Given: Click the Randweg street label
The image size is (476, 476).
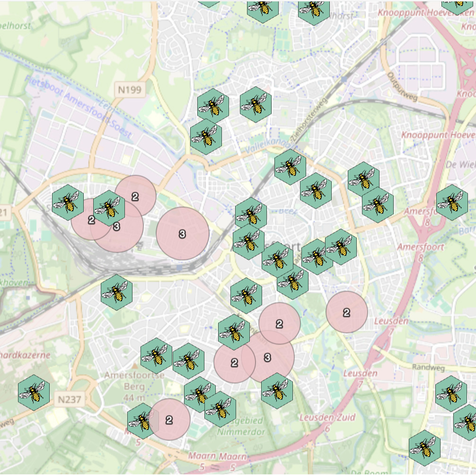Looking at the screenshot, I should coord(425,367).
